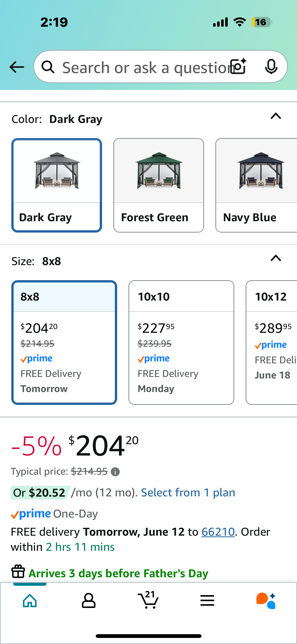Tap the back arrow icon
Screen dimensions: 297x644
pos(17,67)
